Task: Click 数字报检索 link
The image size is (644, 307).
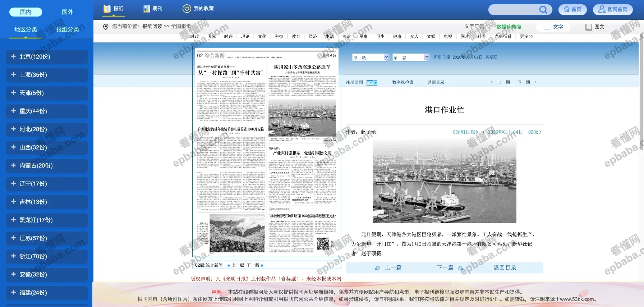Action: coord(403,82)
